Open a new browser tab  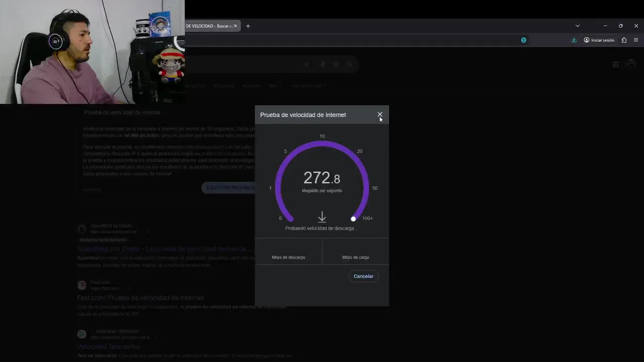coord(248,26)
